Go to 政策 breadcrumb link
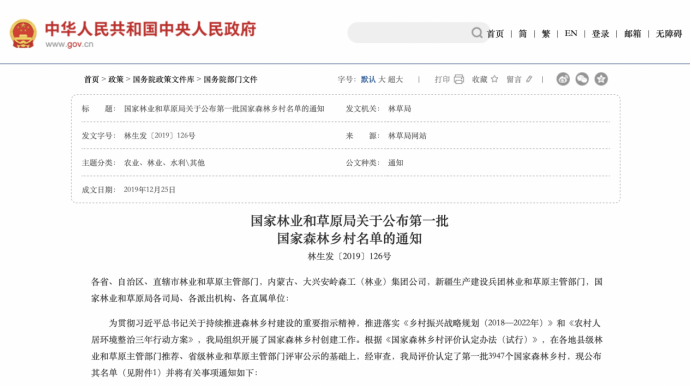The height and width of the screenshot is (386, 691). pos(116,79)
